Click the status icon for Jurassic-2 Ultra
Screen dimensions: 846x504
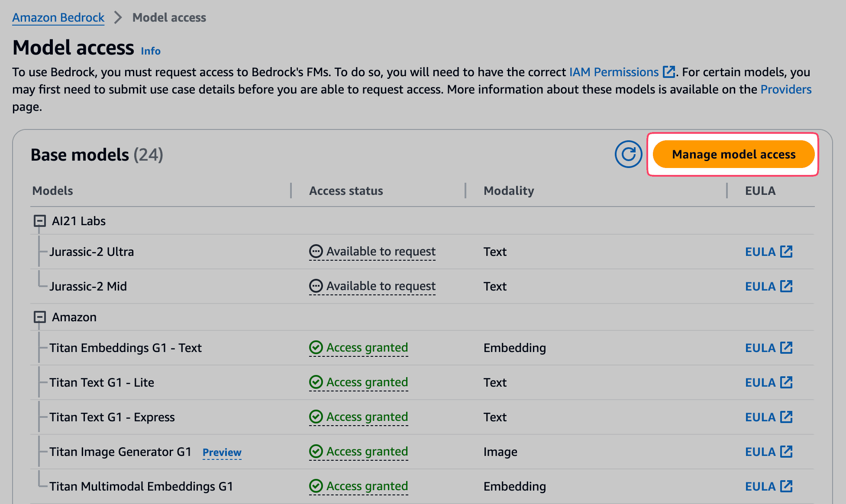click(316, 251)
